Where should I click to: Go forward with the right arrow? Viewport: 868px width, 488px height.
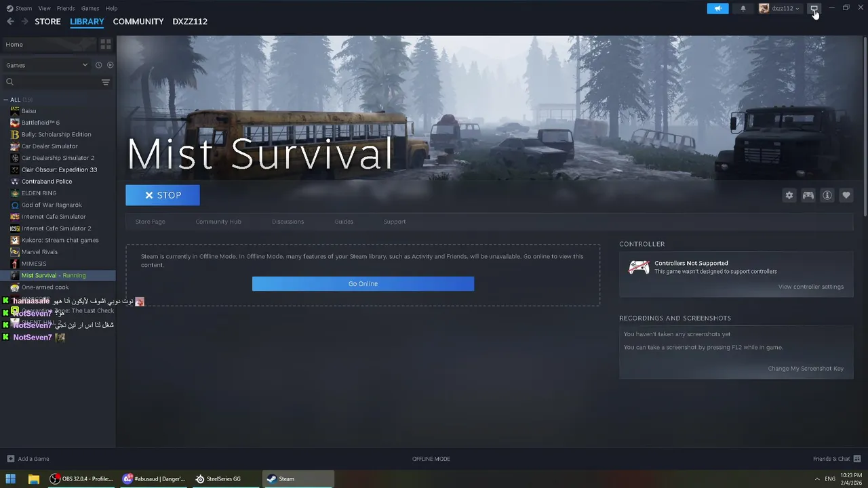pyautogui.click(x=24, y=22)
